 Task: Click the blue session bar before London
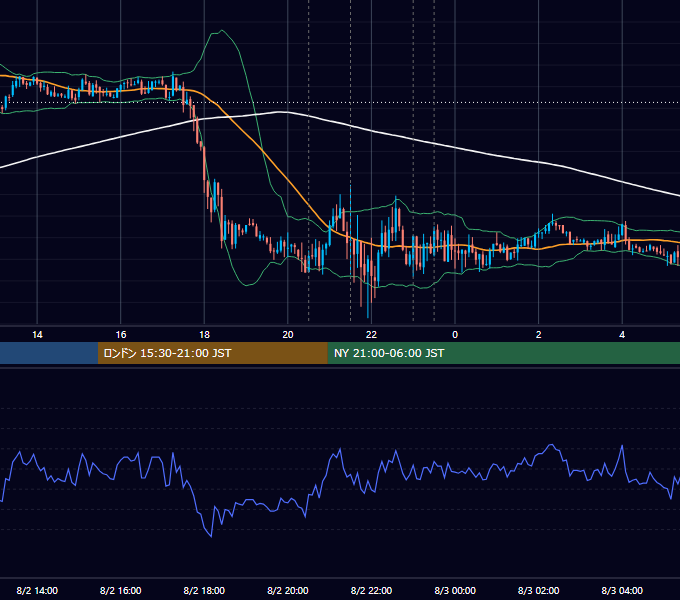(x=49, y=353)
